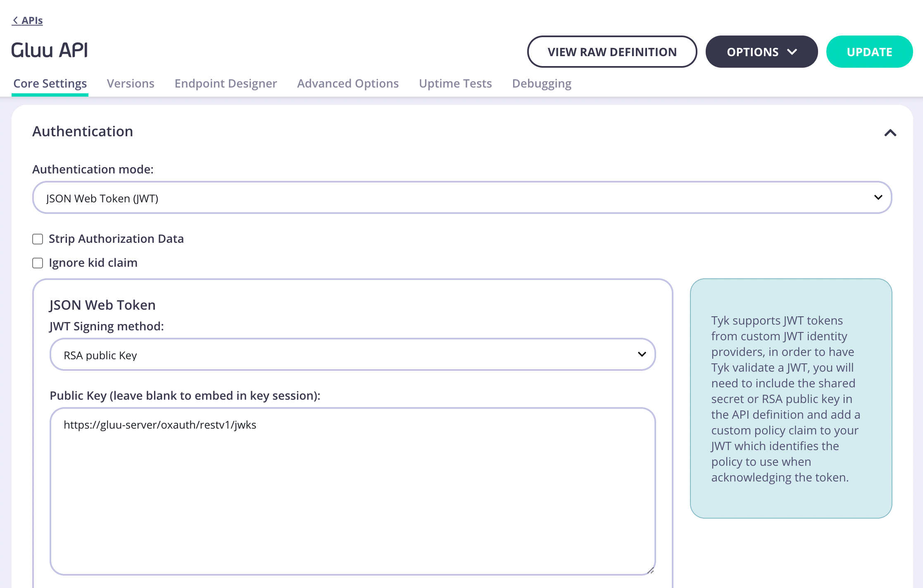Image resolution: width=923 pixels, height=588 pixels.
Task: Click into the Public Key text area
Action: [x=352, y=491]
